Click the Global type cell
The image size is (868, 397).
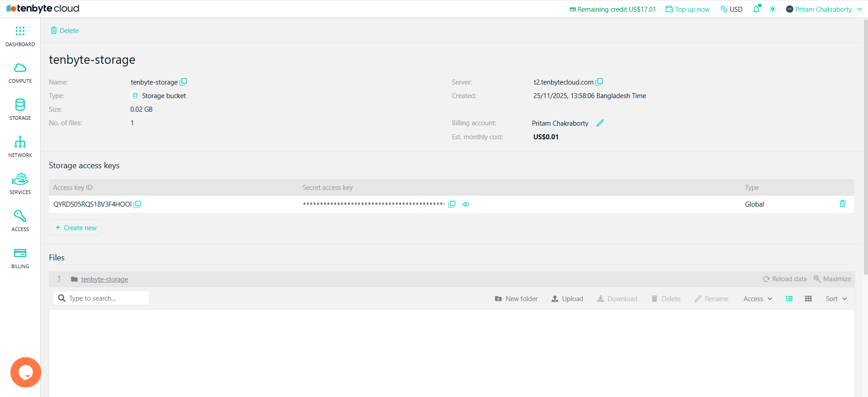pyautogui.click(x=754, y=204)
